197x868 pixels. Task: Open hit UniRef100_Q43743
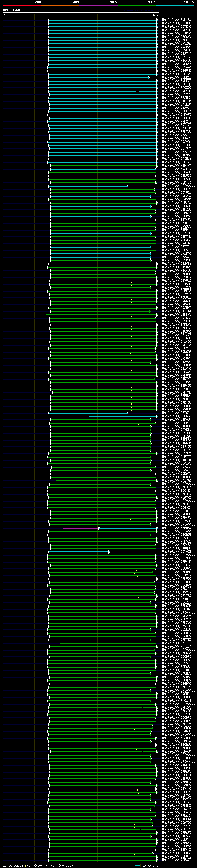coord(176,54)
